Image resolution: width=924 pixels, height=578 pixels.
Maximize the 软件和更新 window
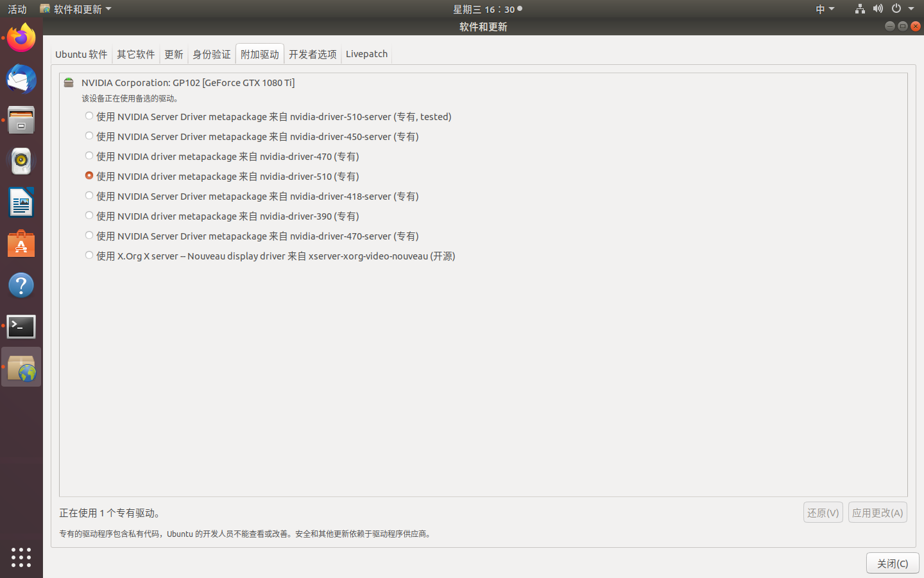pyautogui.click(x=902, y=26)
